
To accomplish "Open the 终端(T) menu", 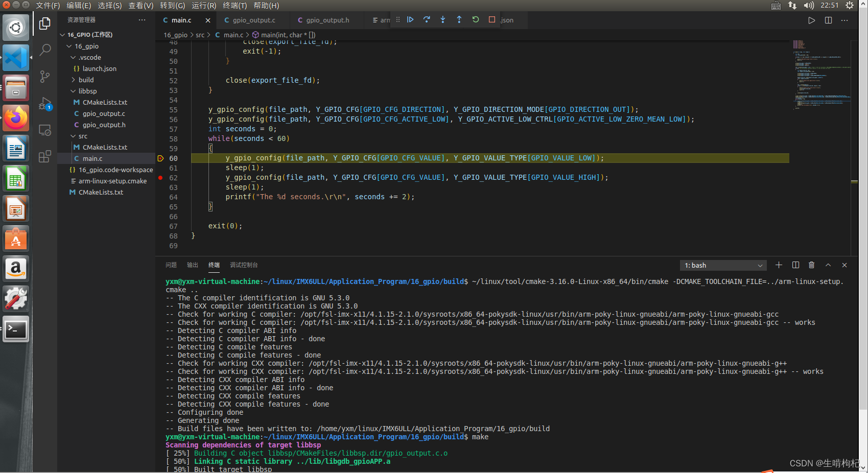I will click(x=235, y=5).
